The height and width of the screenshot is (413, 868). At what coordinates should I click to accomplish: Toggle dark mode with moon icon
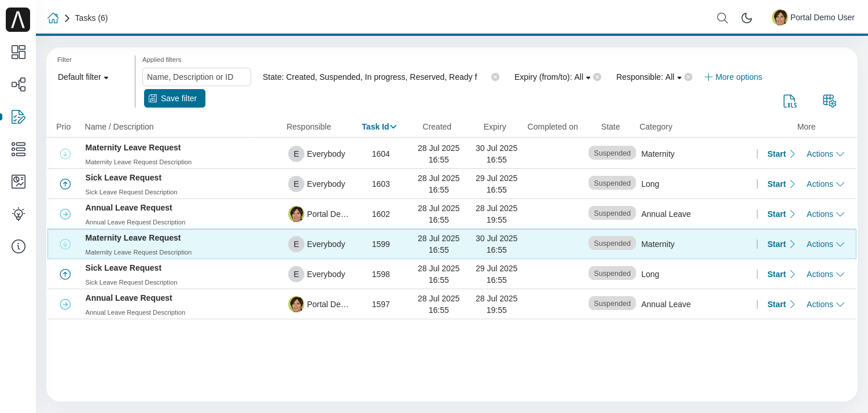point(746,18)
